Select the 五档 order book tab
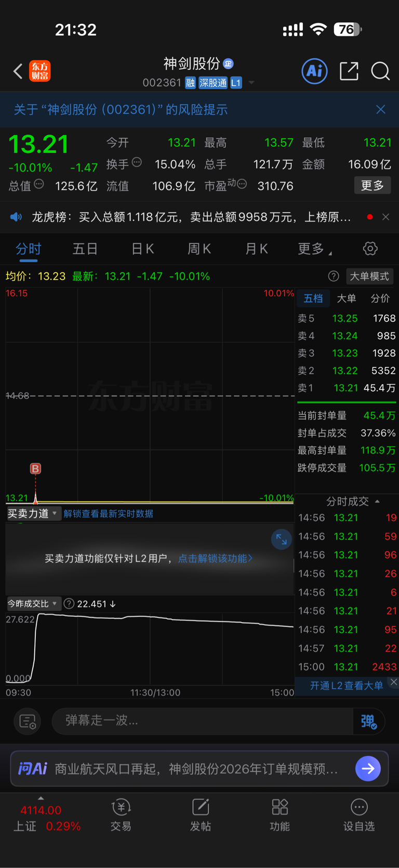Screen dimensions: 399x868 point(313,298)
